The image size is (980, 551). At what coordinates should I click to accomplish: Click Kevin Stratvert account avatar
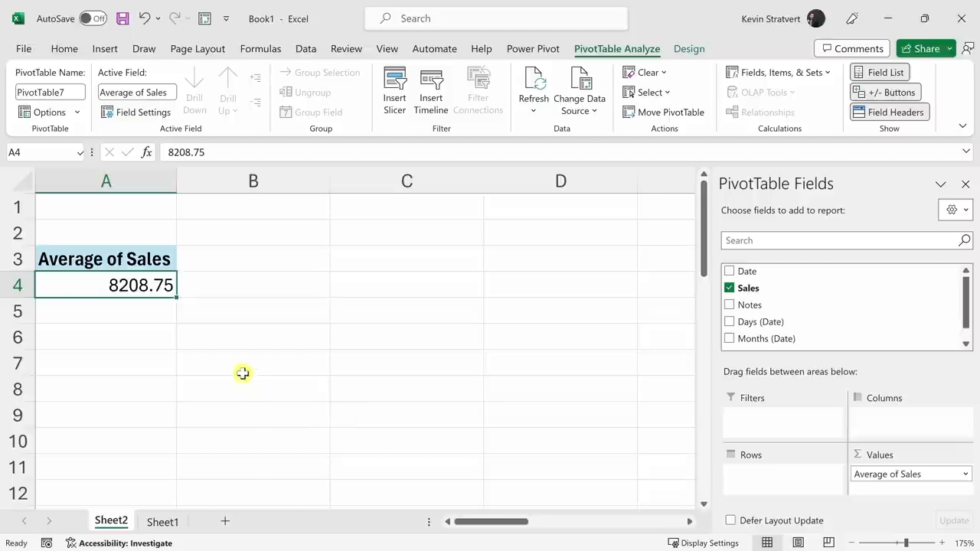816,18
